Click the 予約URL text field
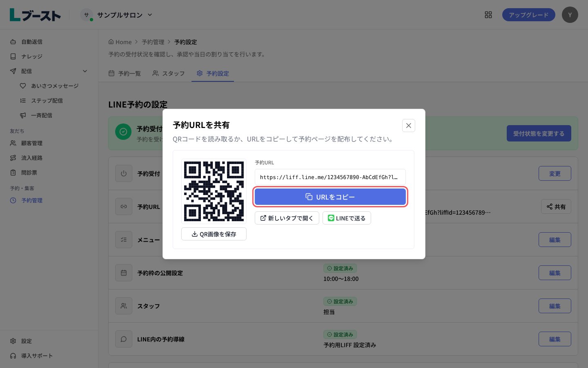 point(330,177)
